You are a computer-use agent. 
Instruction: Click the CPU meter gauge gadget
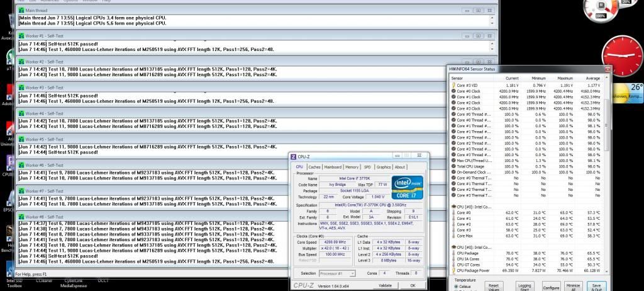pyautogui.click(x=601, y=10)
